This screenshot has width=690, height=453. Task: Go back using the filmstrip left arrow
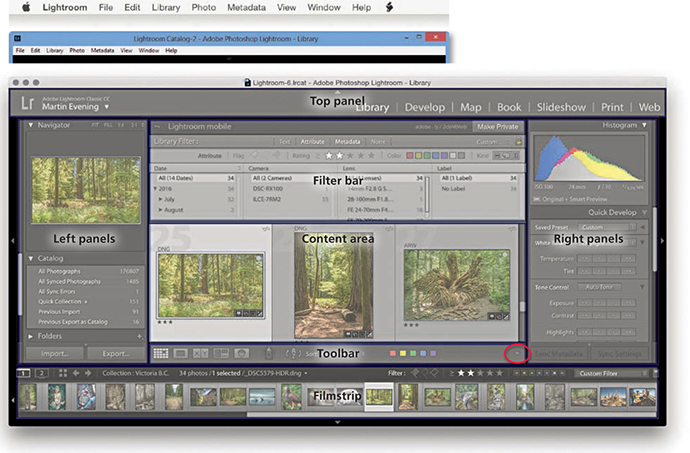tap(76, 373)
